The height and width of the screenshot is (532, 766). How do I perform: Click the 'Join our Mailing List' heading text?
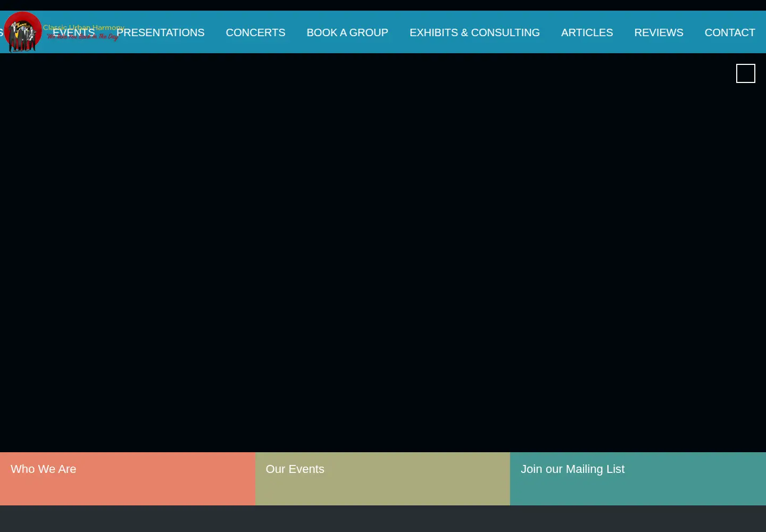pos(572,469)
